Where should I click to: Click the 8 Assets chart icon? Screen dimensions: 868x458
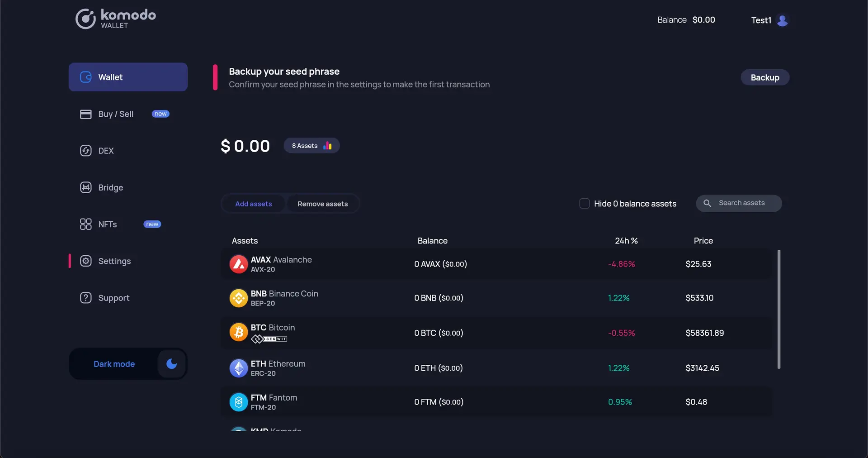[328, 145]
